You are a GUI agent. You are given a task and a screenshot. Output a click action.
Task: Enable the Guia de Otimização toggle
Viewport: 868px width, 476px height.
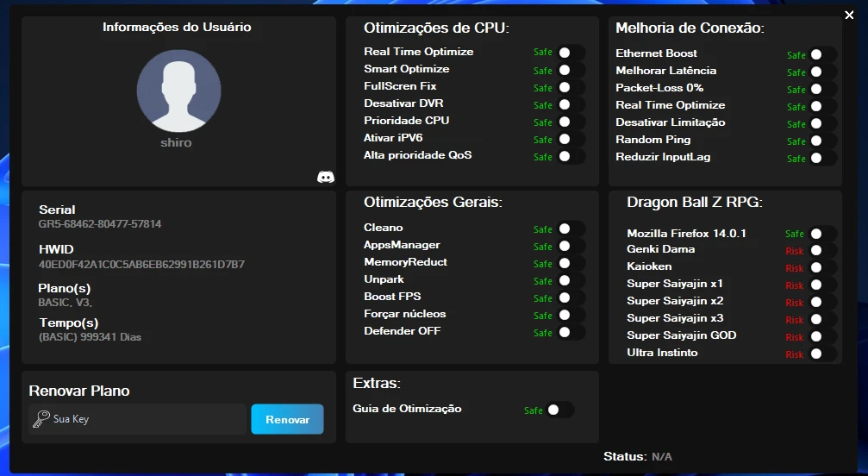(x=559, y=410)
